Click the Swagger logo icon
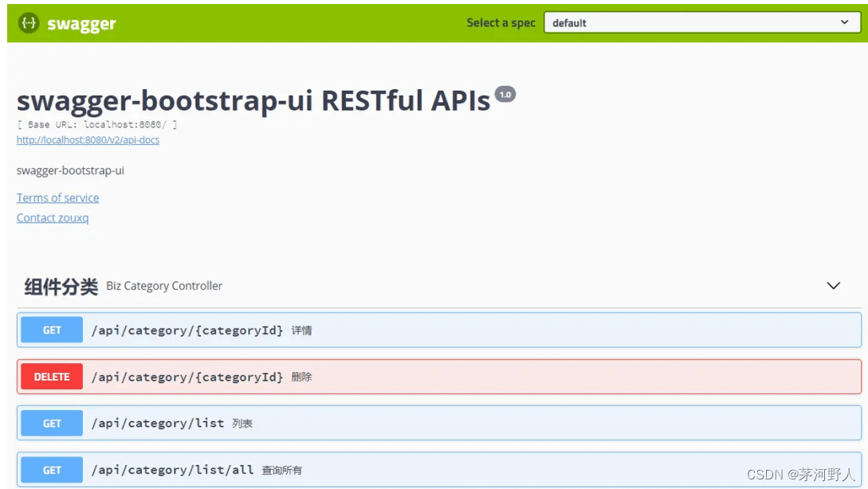 [x=28, y=23]
